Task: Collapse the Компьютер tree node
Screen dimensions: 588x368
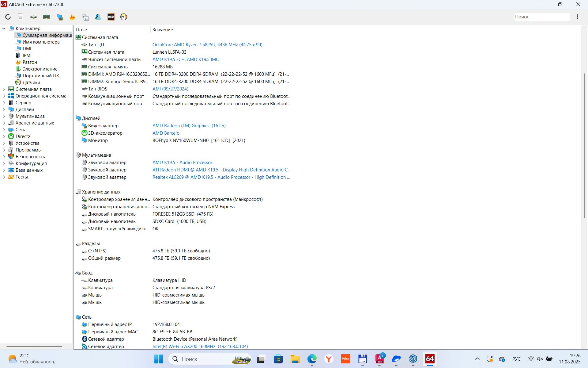Action: [x=4, y=29]
